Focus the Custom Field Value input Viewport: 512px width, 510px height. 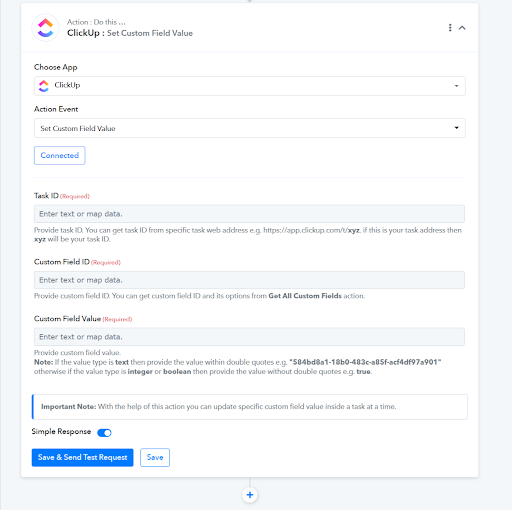(x=249, y=337)
